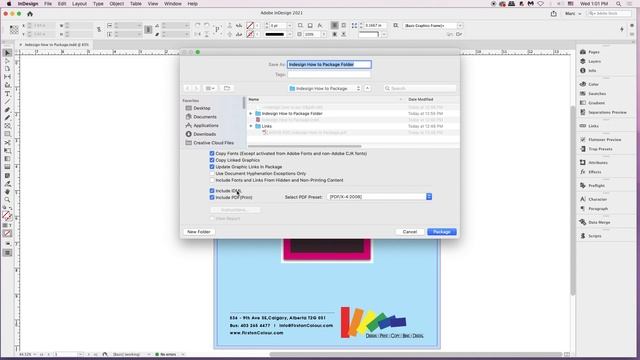The width and height of the screenshot is (640, 360).
Task: Open the Color panel
Action: [589, 84]
